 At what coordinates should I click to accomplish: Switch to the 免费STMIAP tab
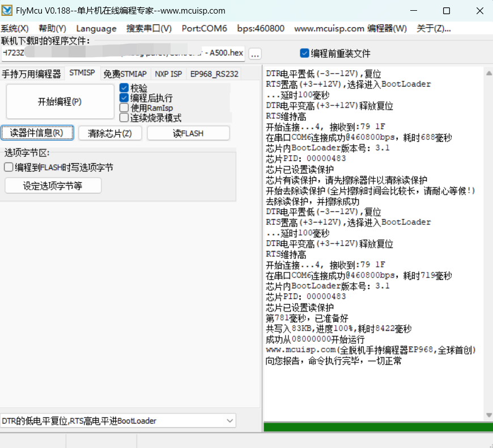tap(125, 74)
